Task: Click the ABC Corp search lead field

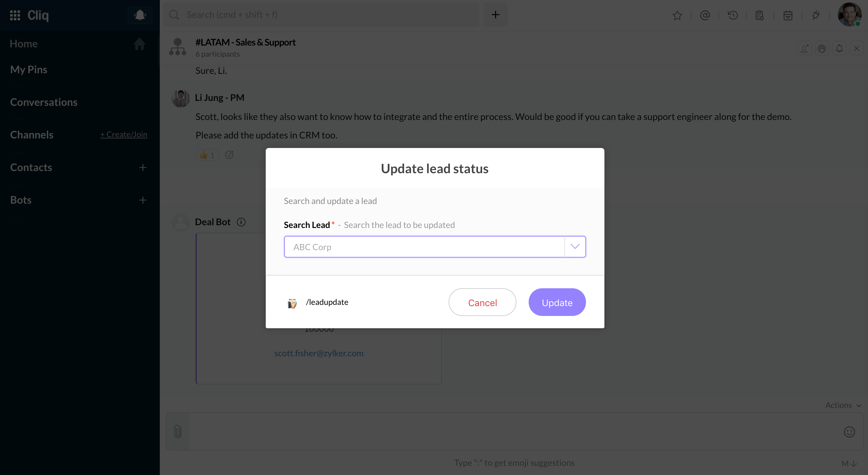Action: point(424,247)
